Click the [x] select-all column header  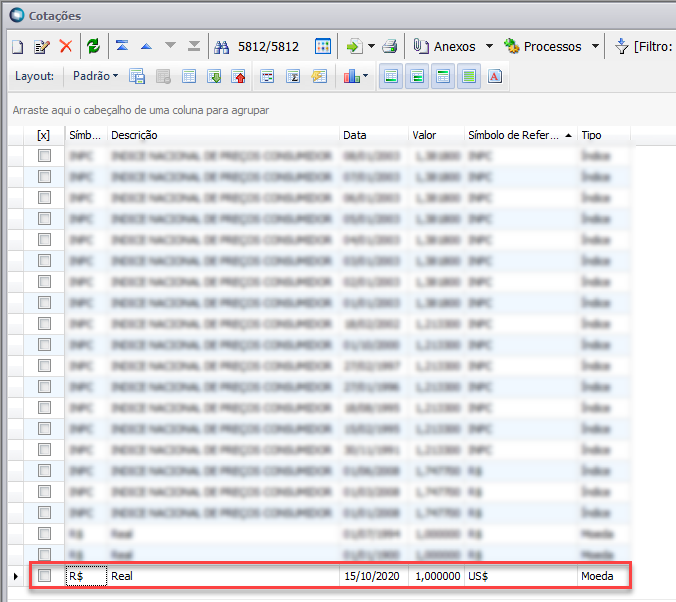[44, 135]
